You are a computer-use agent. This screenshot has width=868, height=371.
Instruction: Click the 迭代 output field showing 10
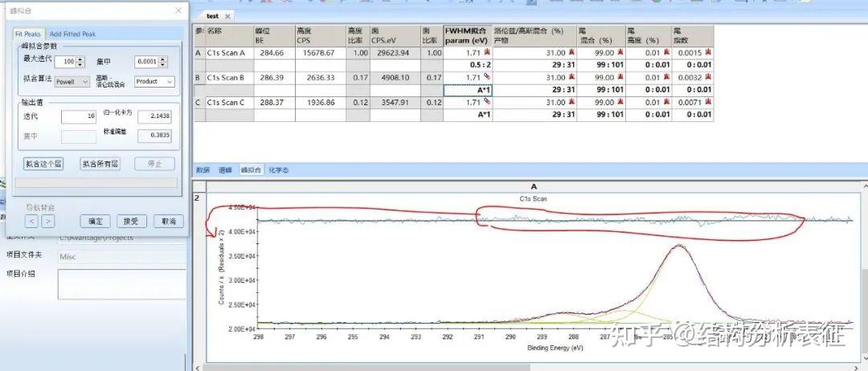point(79,116)
